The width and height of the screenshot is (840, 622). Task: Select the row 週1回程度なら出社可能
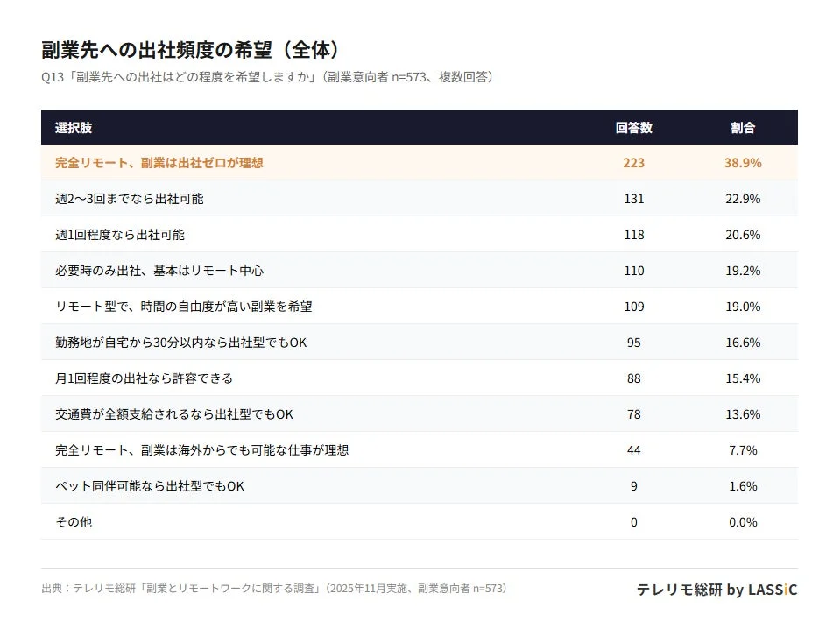pyautogui.click(x=123, y=235)
